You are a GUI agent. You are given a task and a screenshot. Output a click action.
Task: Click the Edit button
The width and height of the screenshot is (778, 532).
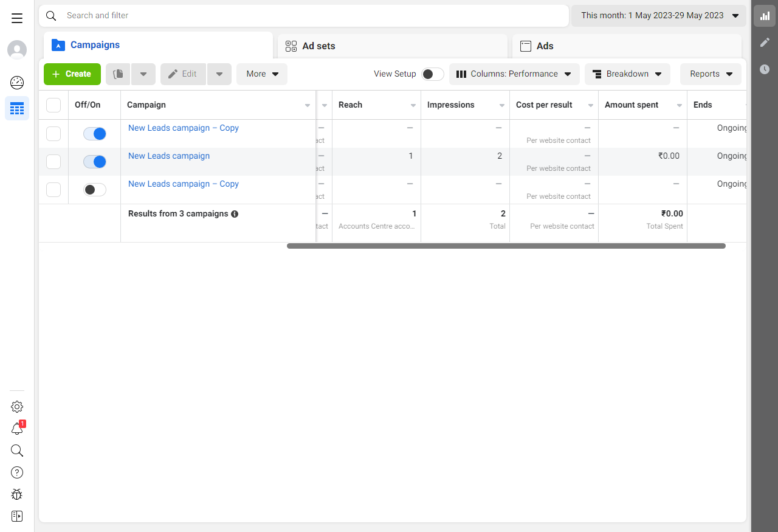pyautogui.click(x=184, y=74)
